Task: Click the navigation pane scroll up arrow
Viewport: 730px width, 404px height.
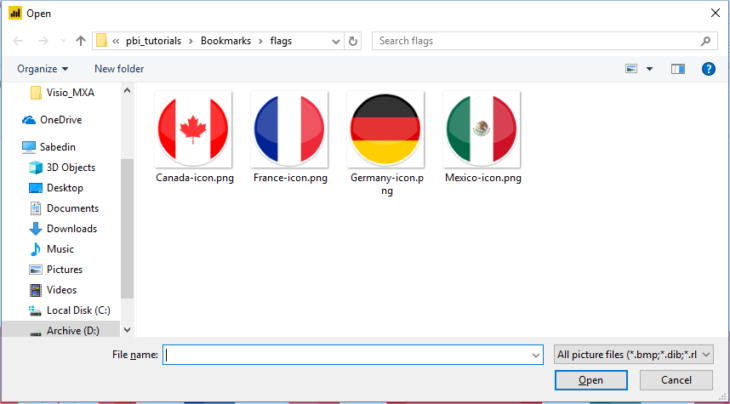Action: click(127, 91)
